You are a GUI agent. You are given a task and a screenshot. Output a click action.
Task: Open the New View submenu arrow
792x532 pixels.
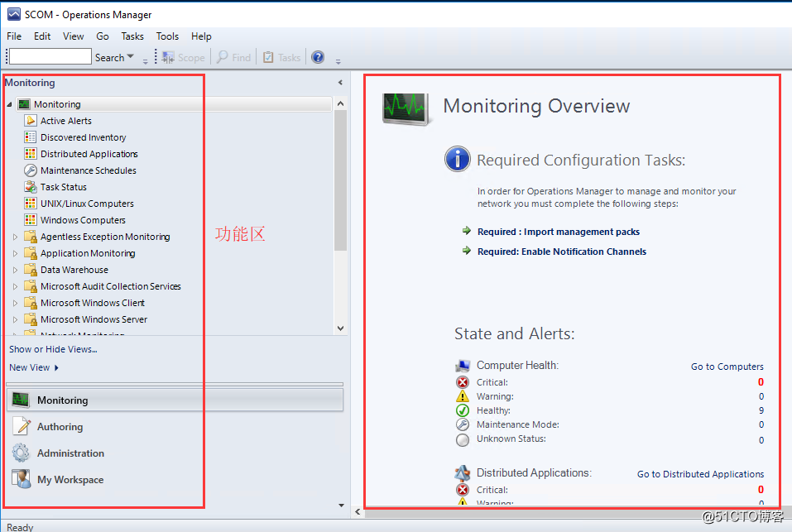point(56,367)
